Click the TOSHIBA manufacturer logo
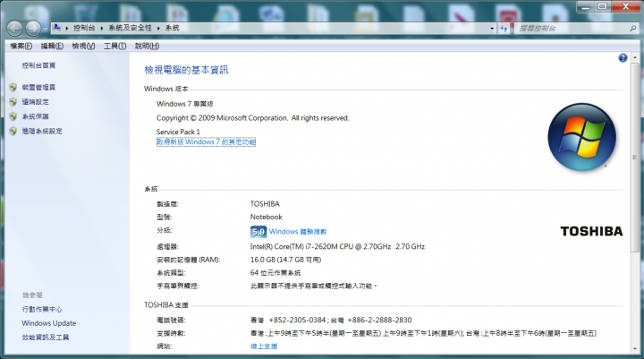The width and height of the screenshot is (644, 359). pos(591,232)
